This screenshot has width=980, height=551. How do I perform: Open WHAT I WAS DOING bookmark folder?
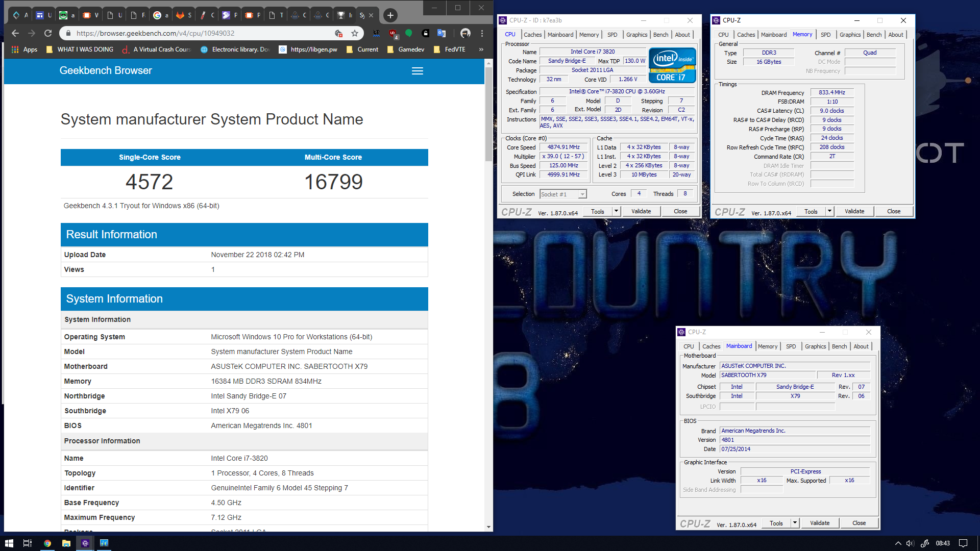point(80,49)
